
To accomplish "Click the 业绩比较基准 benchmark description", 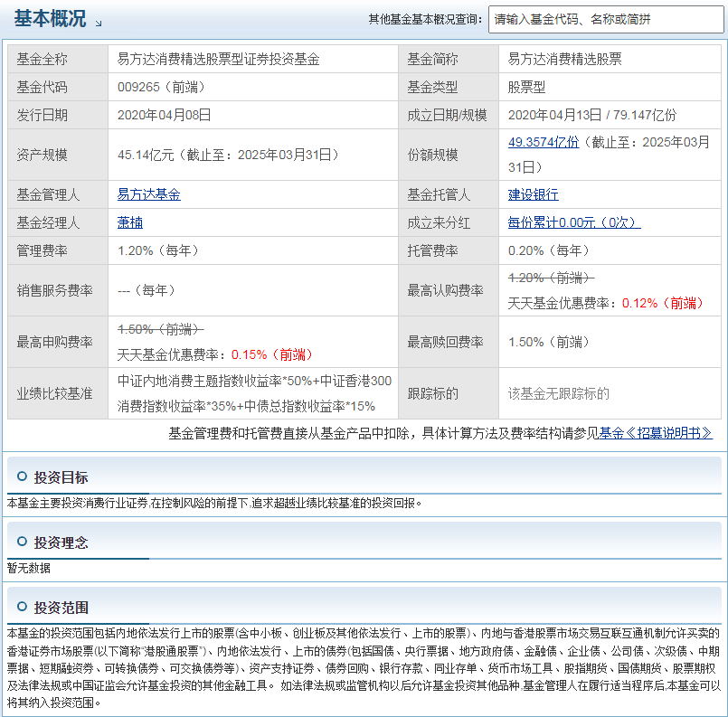I will coord(254,393).
